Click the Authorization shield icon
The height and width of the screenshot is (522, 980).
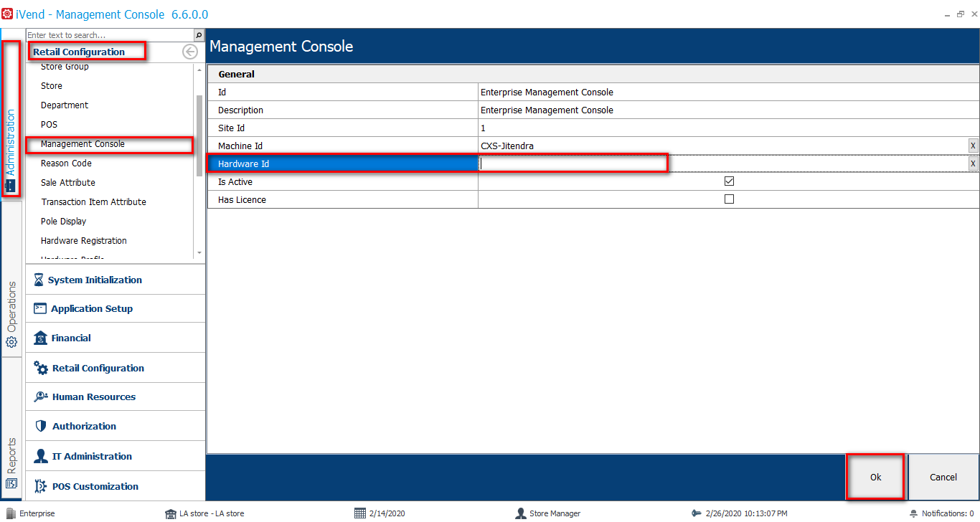pos(41,426)
